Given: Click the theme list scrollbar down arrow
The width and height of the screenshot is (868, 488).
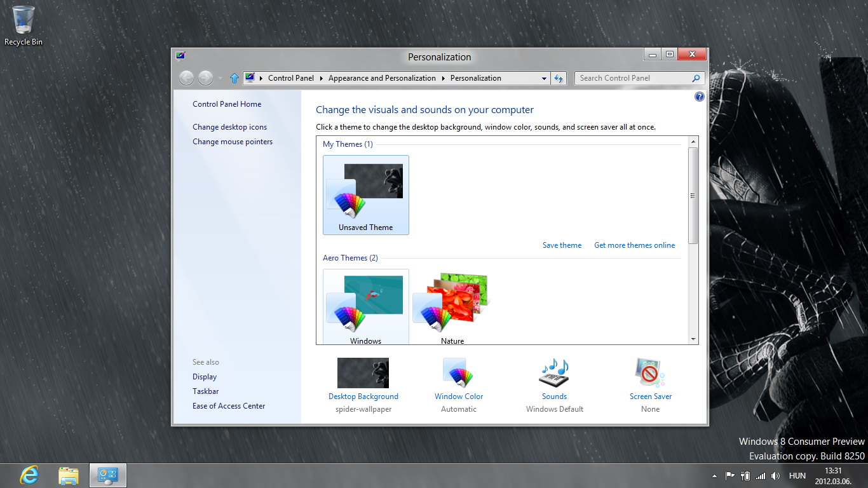Looking at the screenshot, I should pyautogui.click(x=693, y=339).
